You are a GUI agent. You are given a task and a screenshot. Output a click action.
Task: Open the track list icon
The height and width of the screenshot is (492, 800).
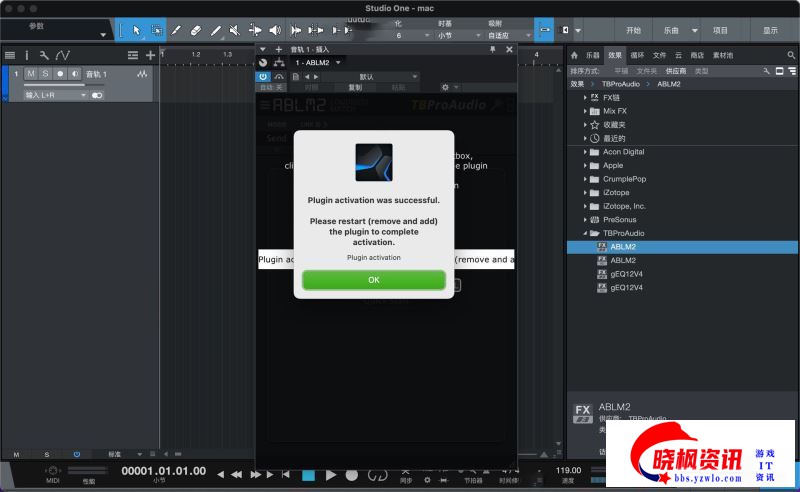click(10, 55)
